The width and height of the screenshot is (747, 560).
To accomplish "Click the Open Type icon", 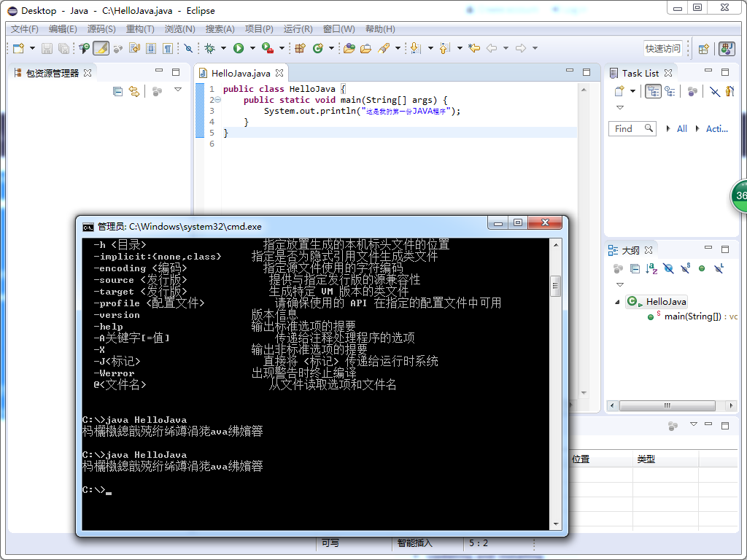I will click(349, 48).
